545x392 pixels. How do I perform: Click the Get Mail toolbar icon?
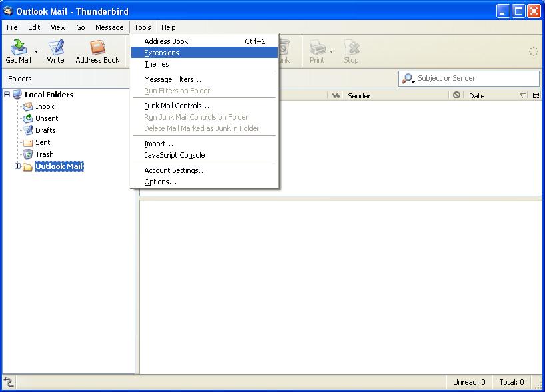tap(19, 51)
